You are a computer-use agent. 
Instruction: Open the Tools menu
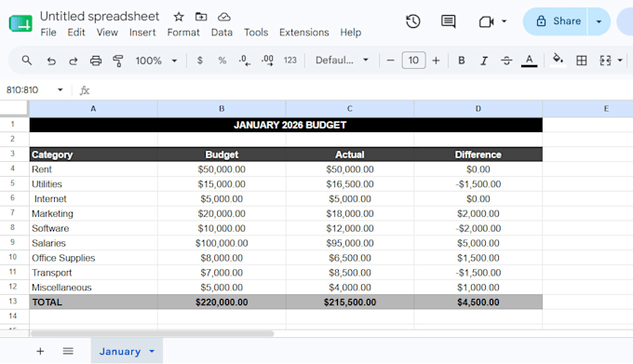pyautogui.click(x=256, y=33)
